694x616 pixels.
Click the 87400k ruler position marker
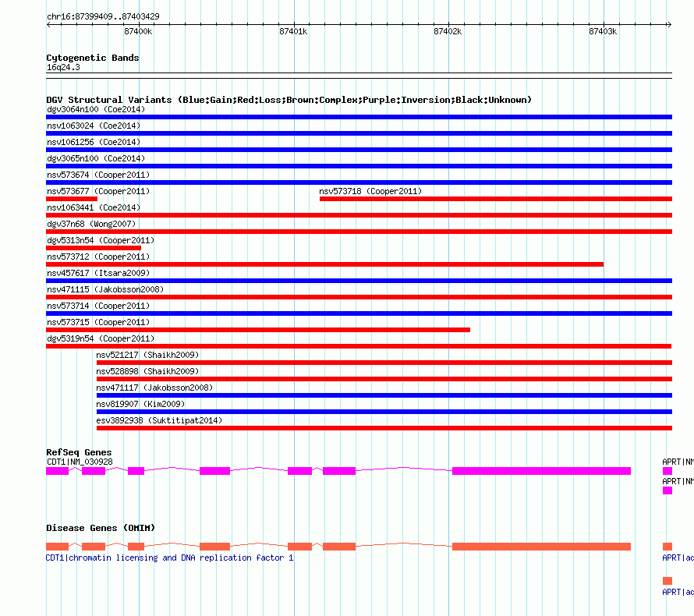[x=138, y=31]
